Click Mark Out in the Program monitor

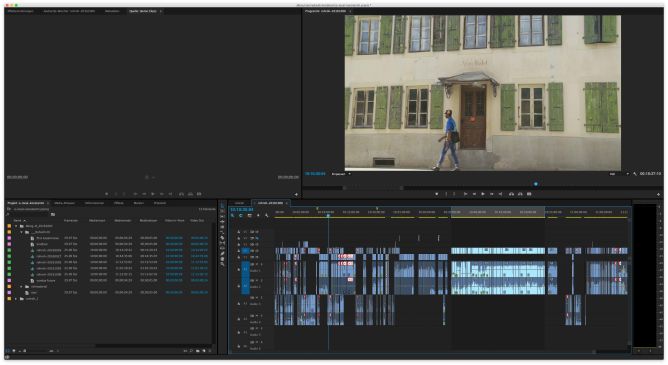coord(454,194)
